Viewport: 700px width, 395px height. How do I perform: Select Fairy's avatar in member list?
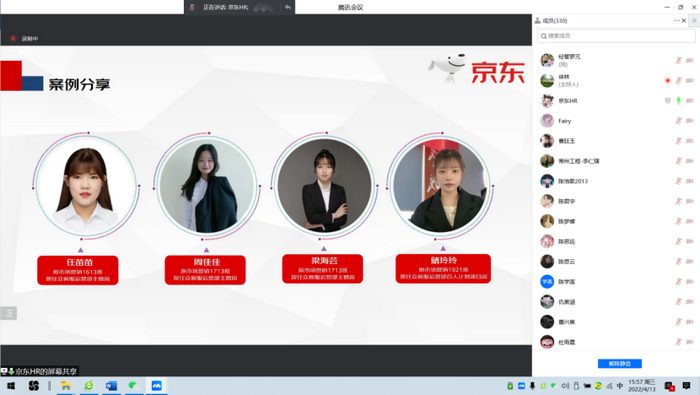[547, 121]
